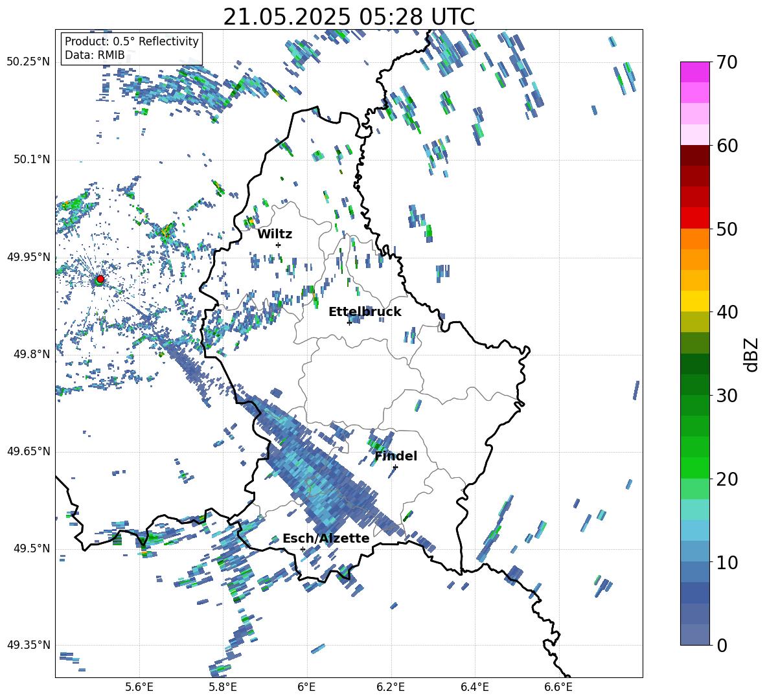
Task: Click the 50.1°N latitude label
Action: click(x=31, y=160)
